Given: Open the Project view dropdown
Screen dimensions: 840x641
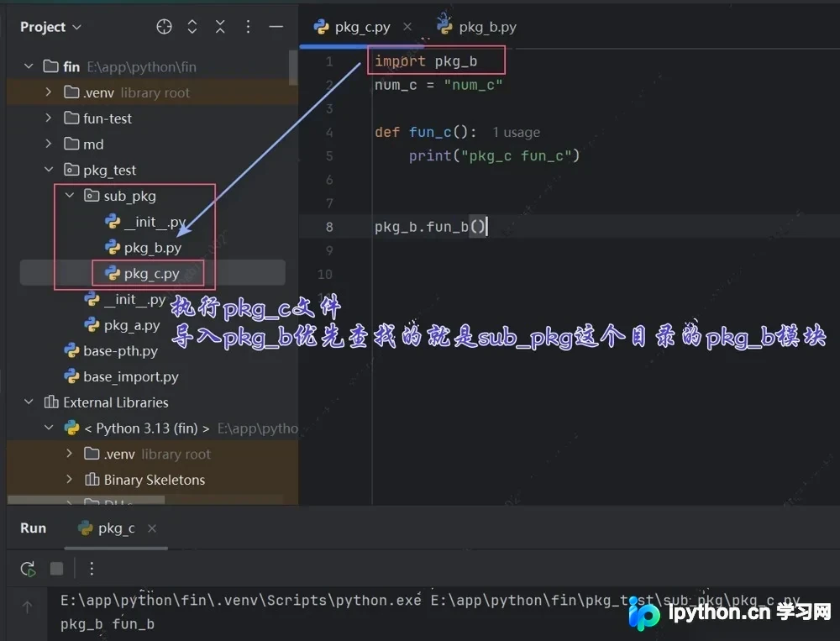Looking at the screenshot, I should [x=50, y=27].
